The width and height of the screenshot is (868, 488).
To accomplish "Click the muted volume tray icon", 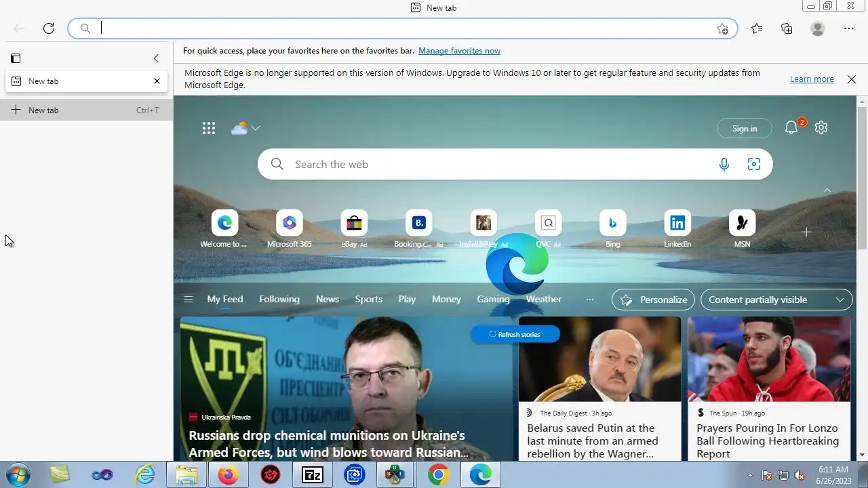I will click(x=800, y=475).
